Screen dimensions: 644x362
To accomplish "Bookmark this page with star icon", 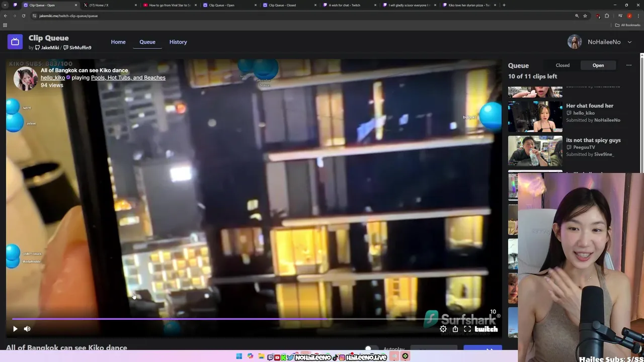I will tap(585, 16).
